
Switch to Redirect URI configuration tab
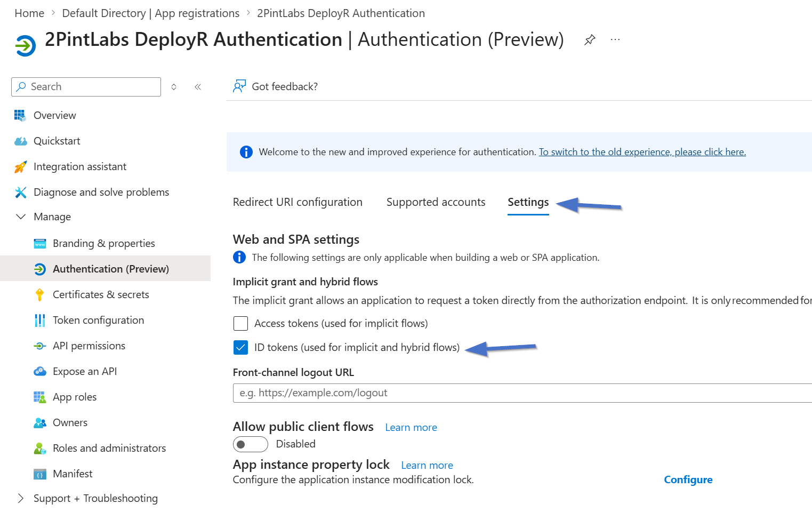coord(298,203)
